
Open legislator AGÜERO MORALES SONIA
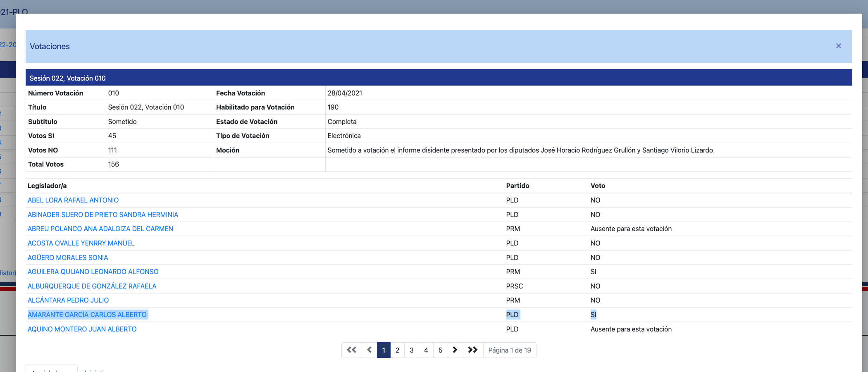pos(68,258)
